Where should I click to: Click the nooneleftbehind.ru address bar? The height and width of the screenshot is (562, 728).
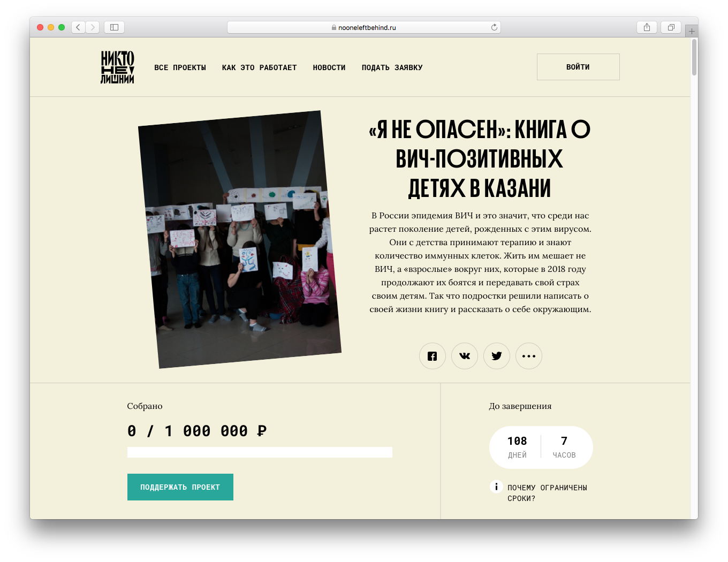[364, 27]
